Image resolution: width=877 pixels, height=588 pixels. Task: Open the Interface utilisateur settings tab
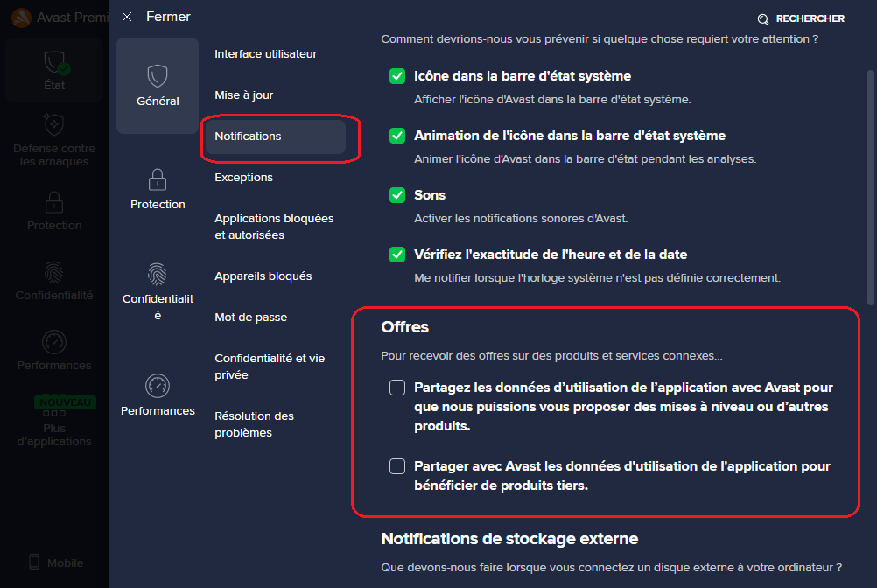pos(265,54)
